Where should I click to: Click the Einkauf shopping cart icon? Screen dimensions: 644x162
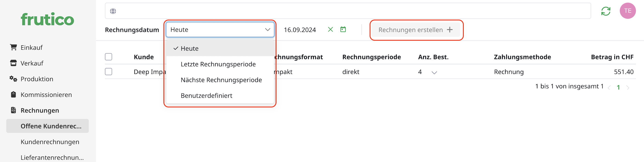tap(14, 47)
